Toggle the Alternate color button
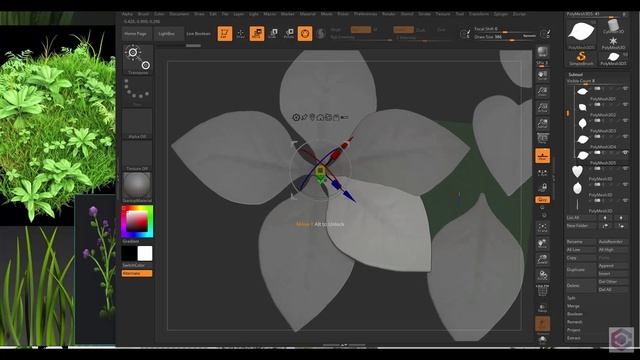Viewport: 640px width, 360px height. click(x=137, y=273)
